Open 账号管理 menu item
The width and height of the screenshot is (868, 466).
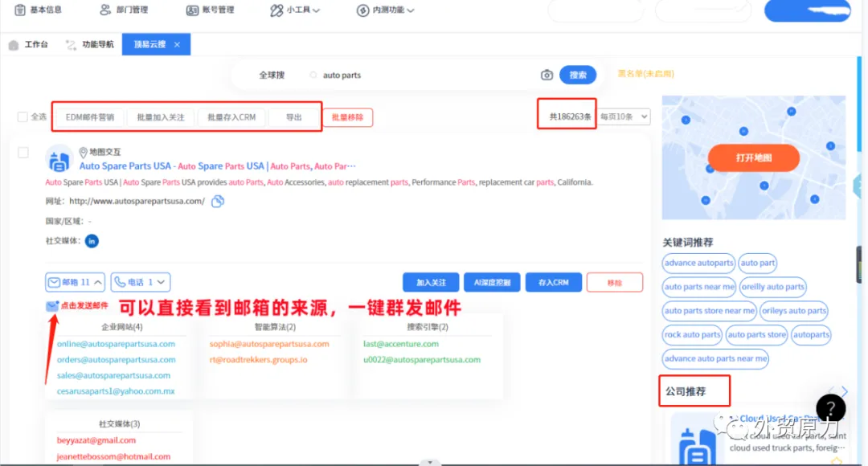pos(210,10)
